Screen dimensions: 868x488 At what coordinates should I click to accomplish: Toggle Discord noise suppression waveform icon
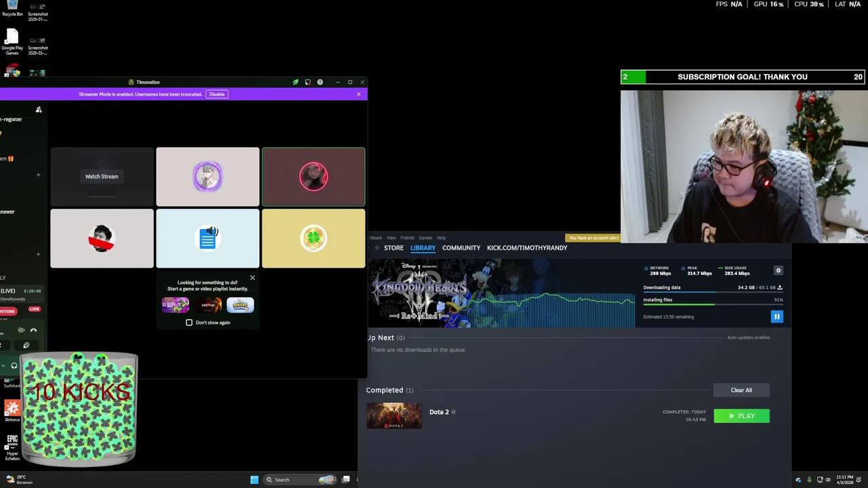pos(21,330)
